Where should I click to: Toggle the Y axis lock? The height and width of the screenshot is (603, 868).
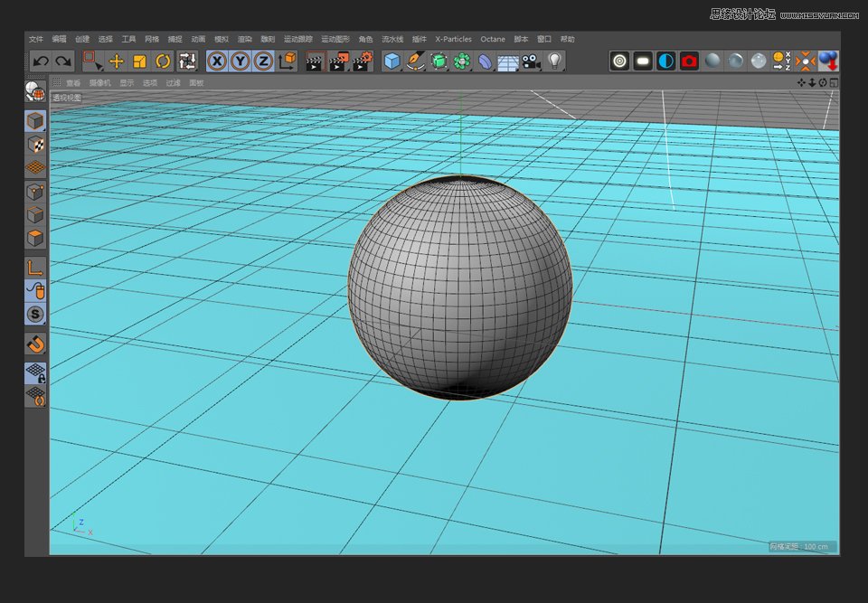click(239, 61)
